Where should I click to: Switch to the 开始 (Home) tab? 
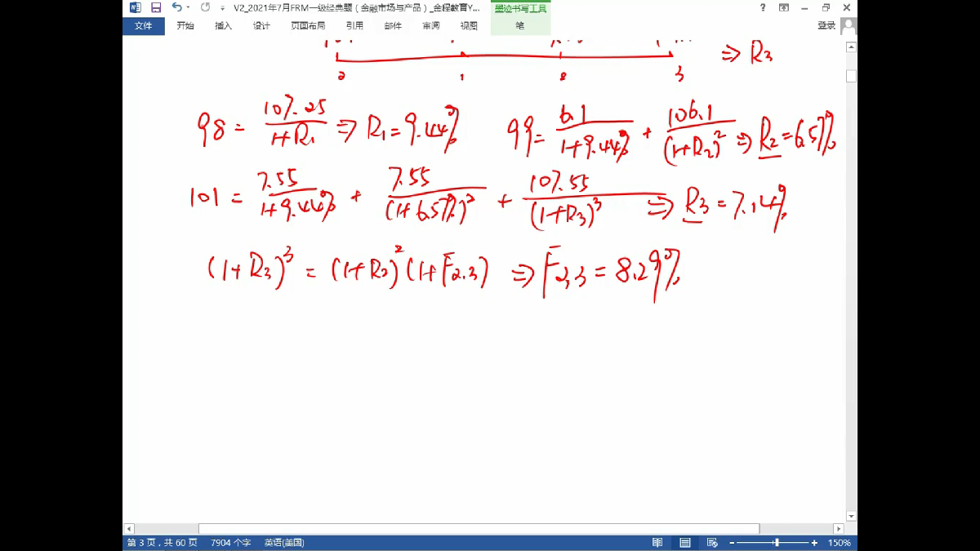185,26
